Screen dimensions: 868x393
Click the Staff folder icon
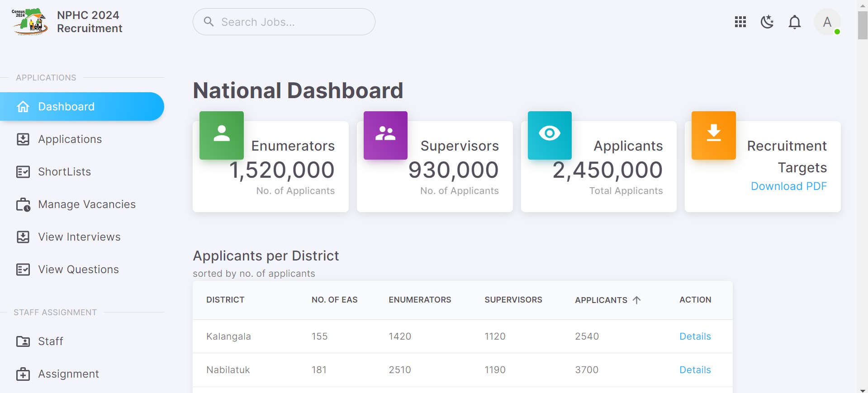coord(23,341)
